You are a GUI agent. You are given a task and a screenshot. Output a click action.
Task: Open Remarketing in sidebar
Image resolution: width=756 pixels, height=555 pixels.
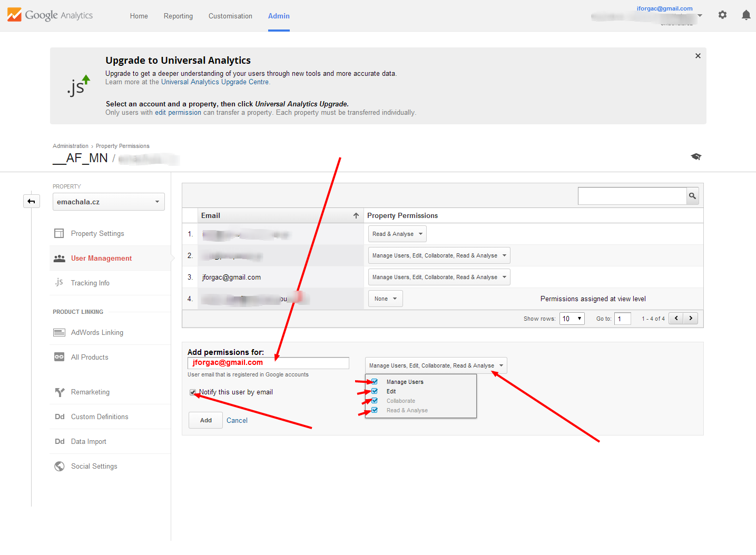(x=90, y=392)
